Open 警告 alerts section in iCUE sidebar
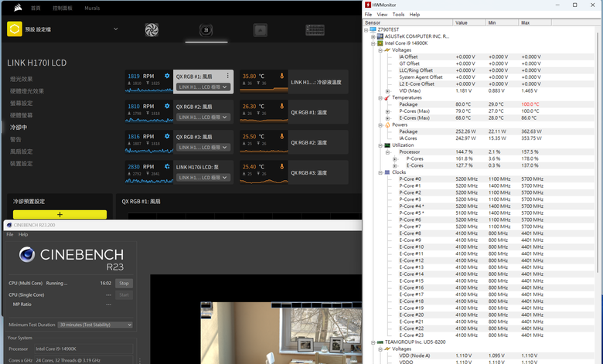Viewport: 603px width, 364px height. (x=15, y=139)
